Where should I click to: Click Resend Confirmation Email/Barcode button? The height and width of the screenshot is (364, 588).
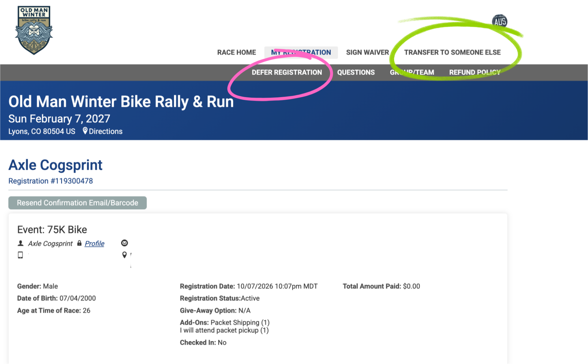[x=77, y=203]
